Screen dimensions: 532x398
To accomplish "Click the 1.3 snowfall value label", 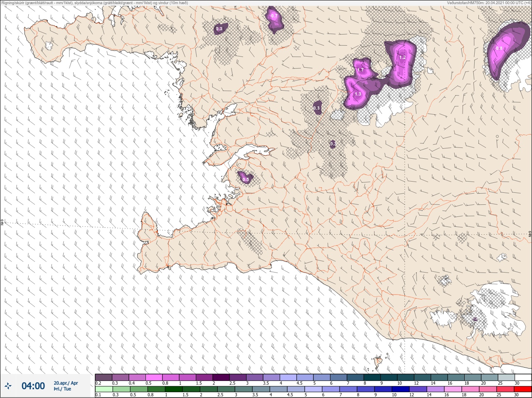I will click(x=357, y=94).
